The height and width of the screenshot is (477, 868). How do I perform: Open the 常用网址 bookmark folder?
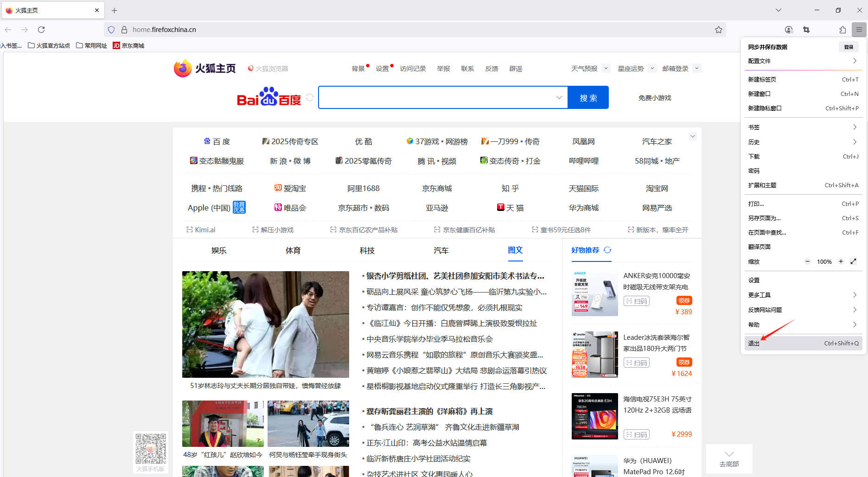coord(92,45)
